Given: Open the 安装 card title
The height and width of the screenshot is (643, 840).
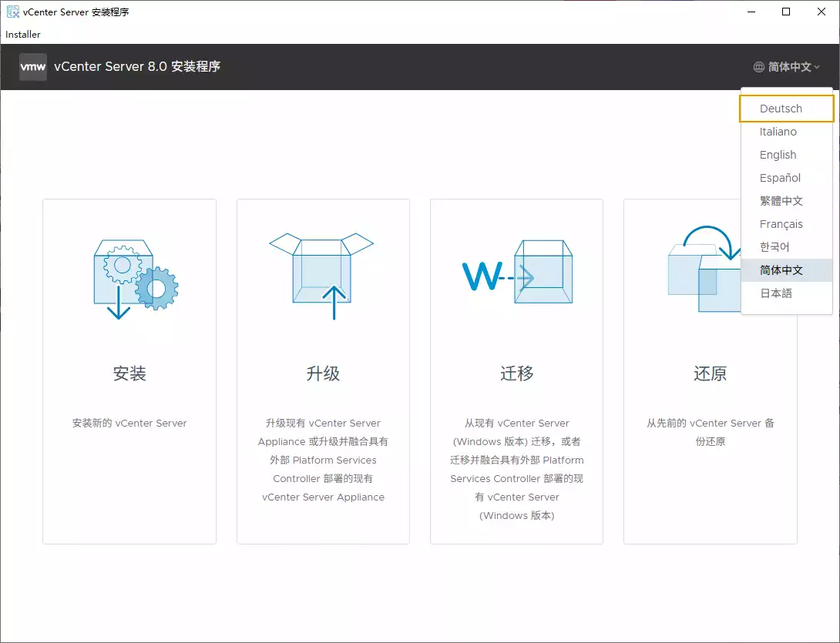Looking at the screenshot, I should click(x=129, y=373).
